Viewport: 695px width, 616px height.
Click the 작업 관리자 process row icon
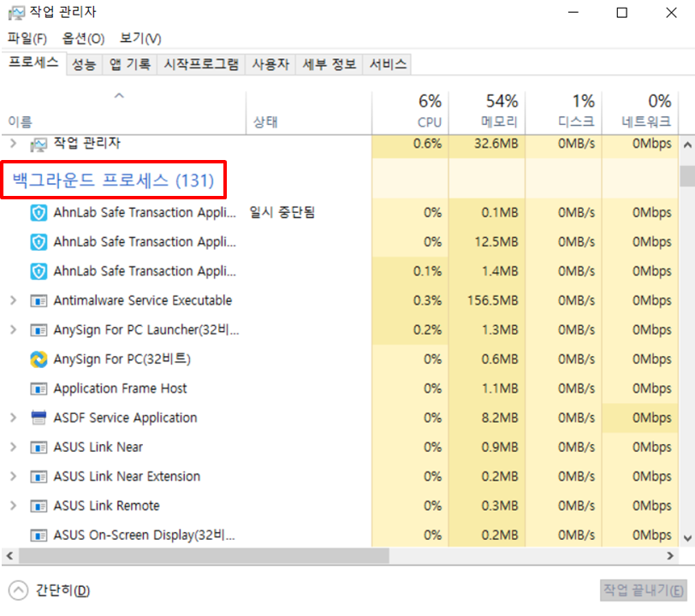39,144
